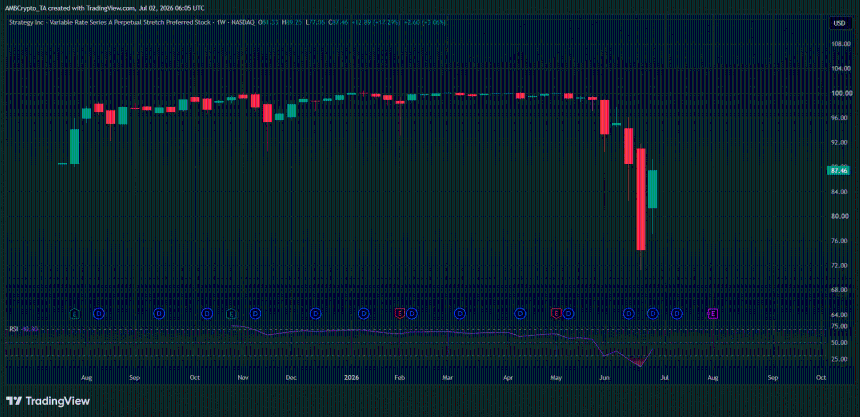Screen dimensions: 860x417
Task: Click the teal earnings marker before Nov
Action: tap(231, 313)
